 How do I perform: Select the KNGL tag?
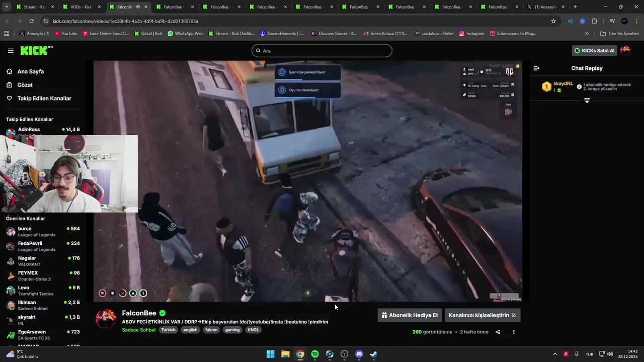coord(254,330)
